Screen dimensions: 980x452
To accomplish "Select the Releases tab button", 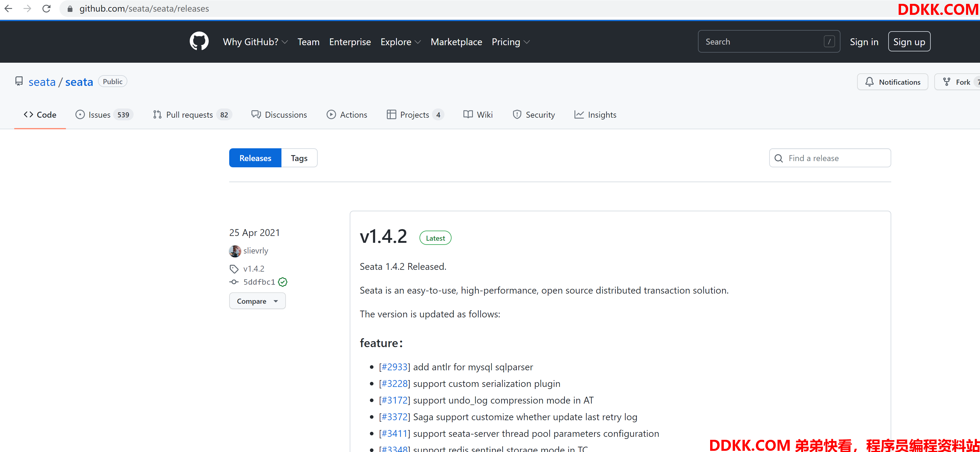I will click(x=255, y=158).
